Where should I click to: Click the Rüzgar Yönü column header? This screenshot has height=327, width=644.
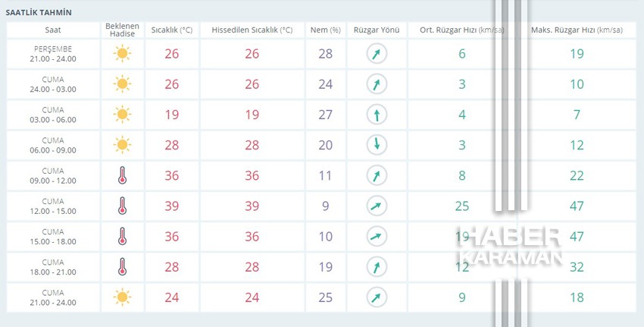point(377,30)
